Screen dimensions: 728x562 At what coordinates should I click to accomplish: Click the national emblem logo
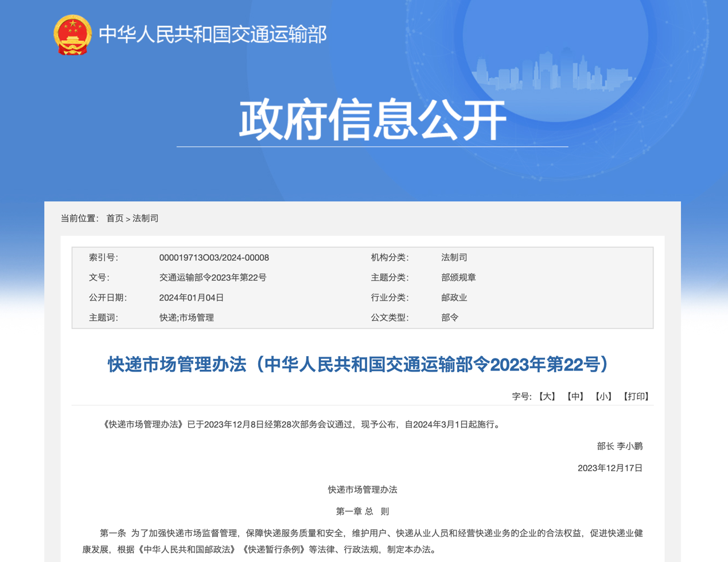[72, 34]
